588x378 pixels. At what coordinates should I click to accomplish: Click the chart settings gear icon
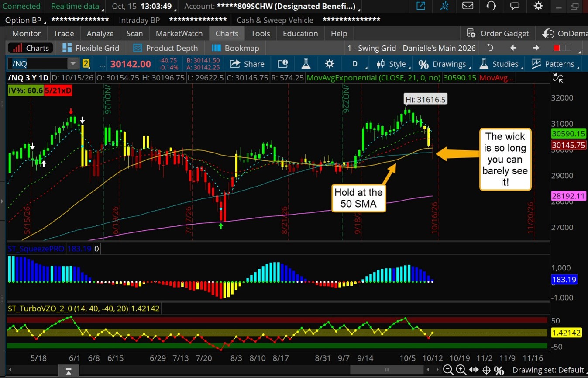[x=330, y=64]
